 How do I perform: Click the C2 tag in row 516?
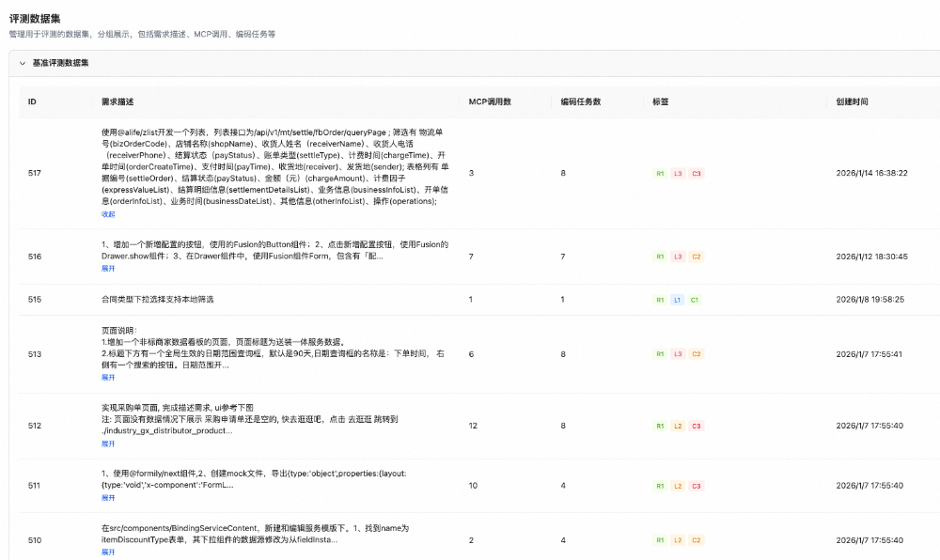(x=696, y=257)
